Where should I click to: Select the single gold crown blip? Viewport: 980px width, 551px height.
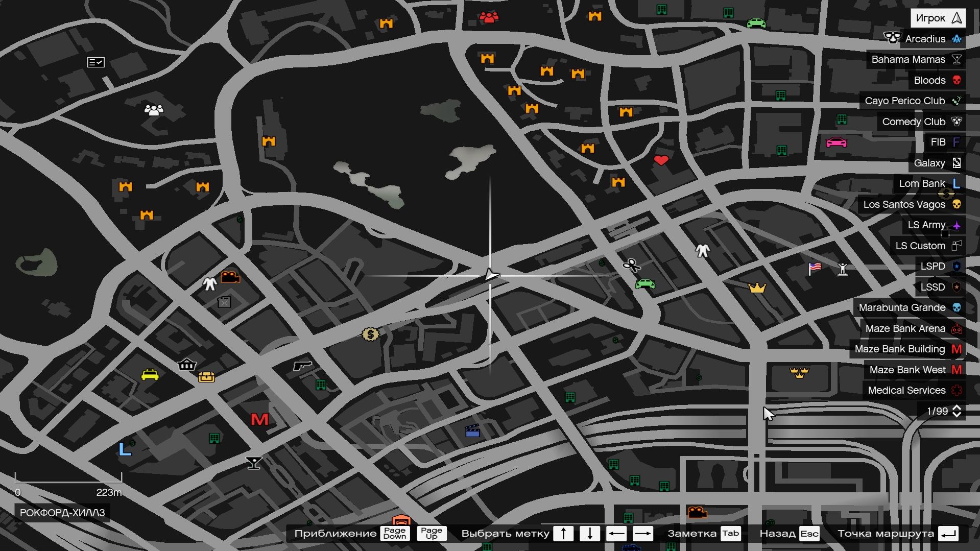click(757, 288)
